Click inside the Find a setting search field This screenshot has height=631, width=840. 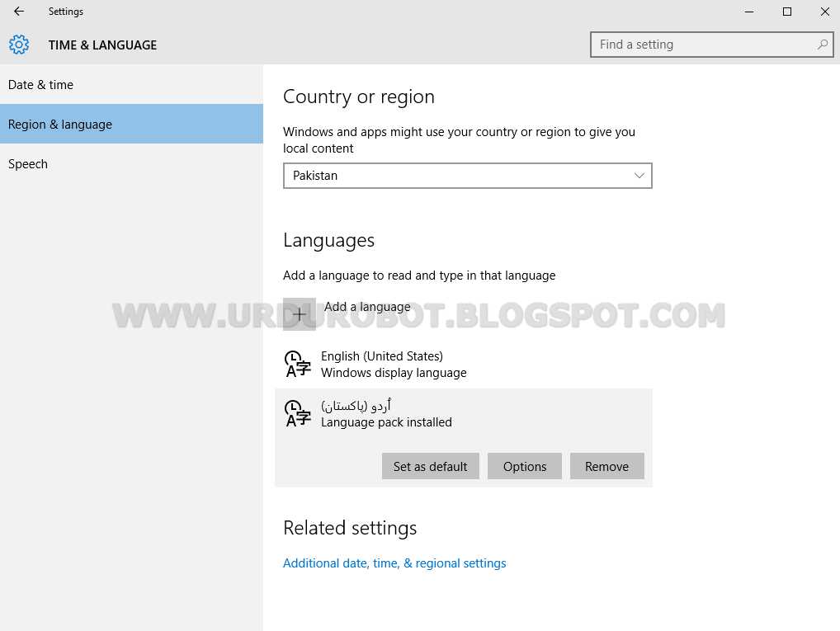701,44
